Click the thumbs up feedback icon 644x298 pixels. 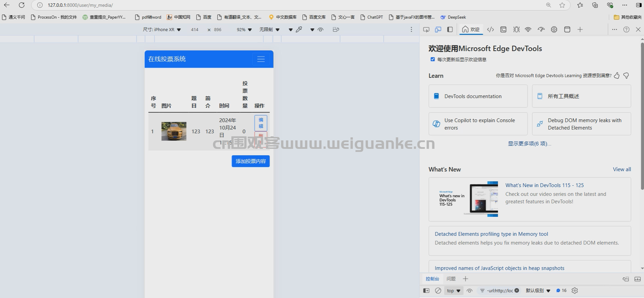[617, 75]
